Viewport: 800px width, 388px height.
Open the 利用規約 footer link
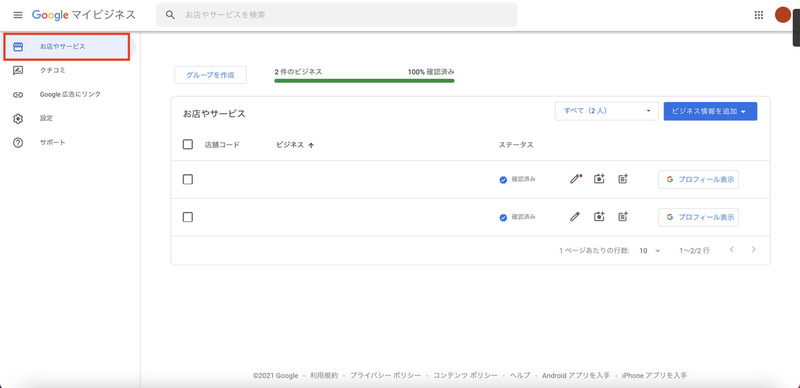pos(324,375)
